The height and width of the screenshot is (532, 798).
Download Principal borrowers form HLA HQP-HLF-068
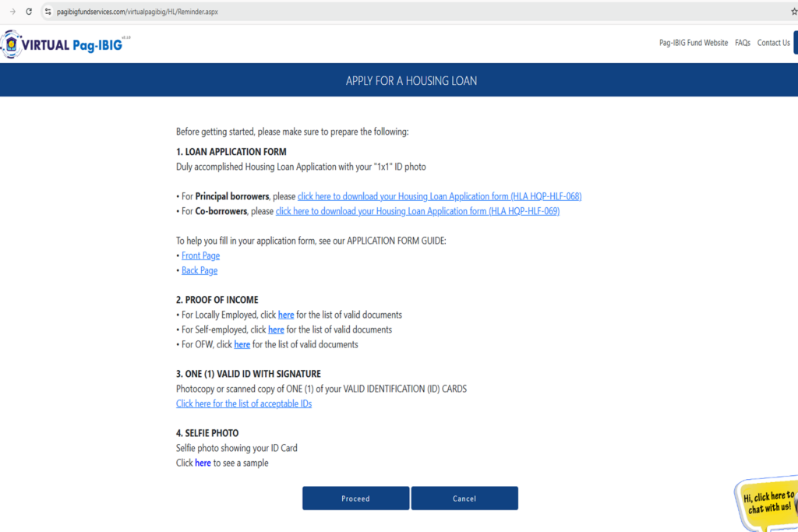(440, 196)
